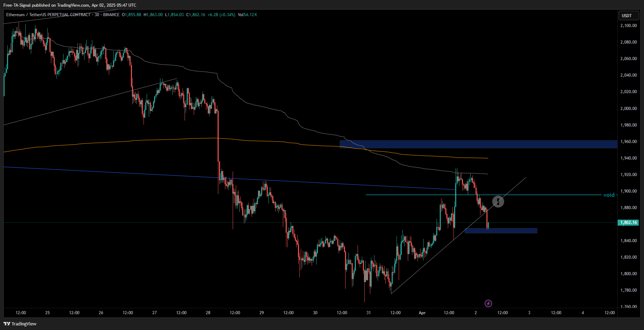Viewport: 644px width, 330px height.
Task: Click the Vol 54.12K volume label
Action: [x=247, y=15]
